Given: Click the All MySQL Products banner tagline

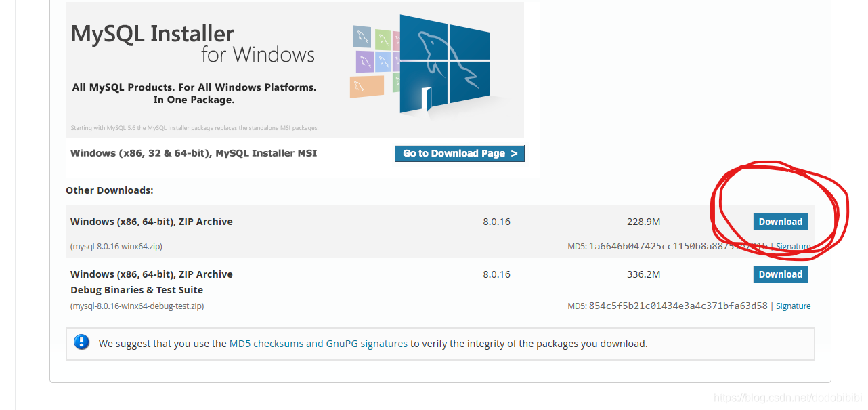Looking at the screenshot, I should pyautogui.click(x=194, y=94).
